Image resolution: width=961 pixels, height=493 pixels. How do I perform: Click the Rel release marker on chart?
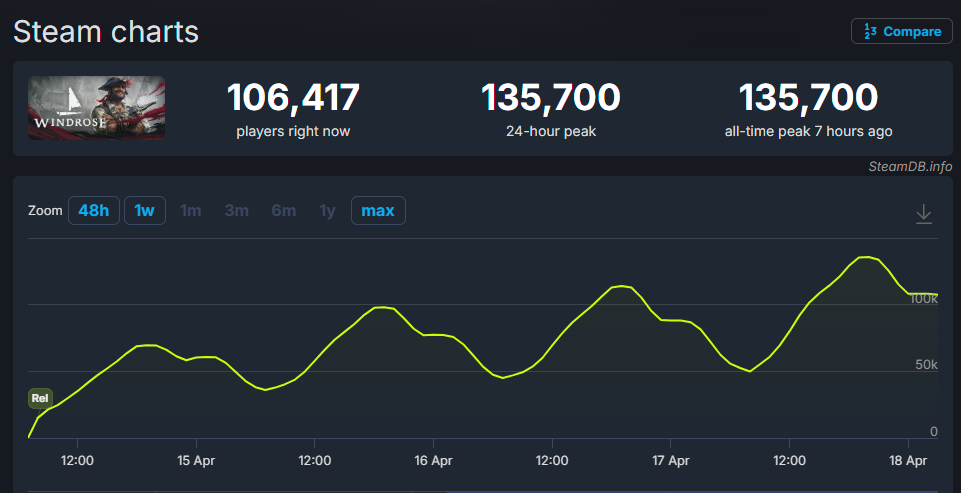(40, 398)
